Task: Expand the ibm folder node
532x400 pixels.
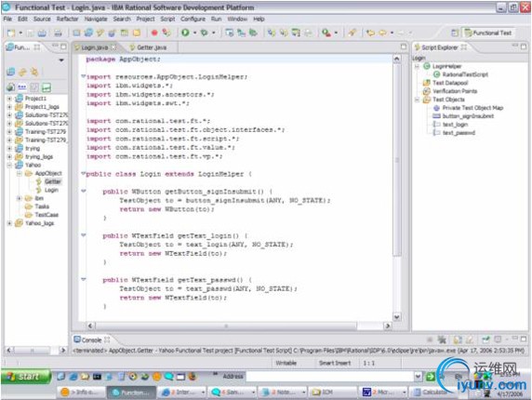Action: point(20,198)
